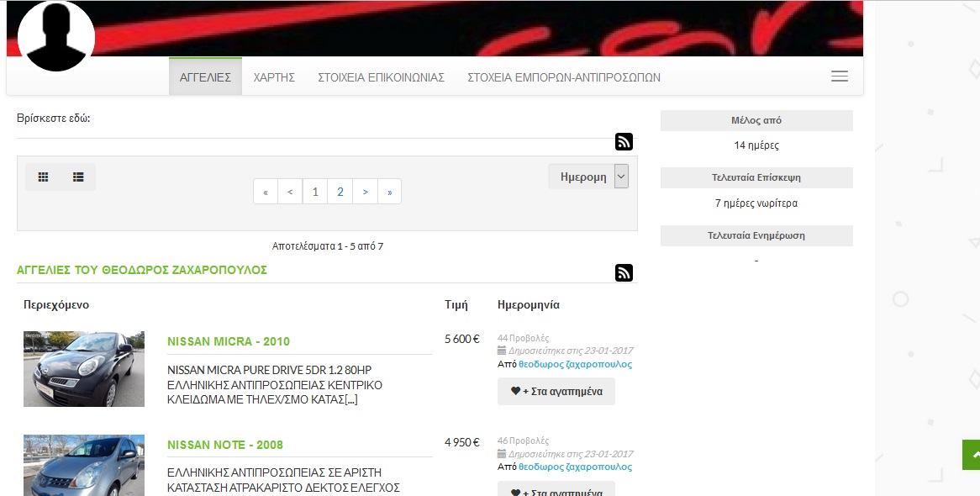Click the heading ΑΓΓΕΛΙΕΣ ΤΟΥ ΘΕΟΔΩΡΟΣ ΖΑΧΑΡΟΠΟΥΛΟΣ
The image size is (980, 496).
click(142, 270)
